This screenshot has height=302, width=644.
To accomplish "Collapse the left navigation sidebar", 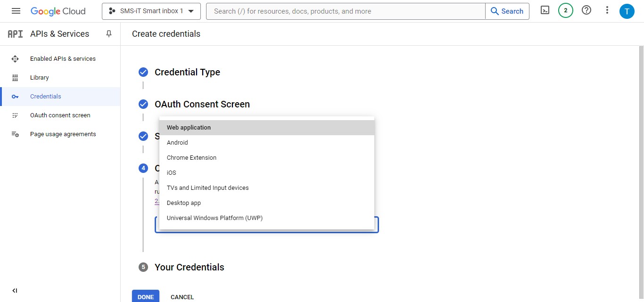I will tap(15, 290).
